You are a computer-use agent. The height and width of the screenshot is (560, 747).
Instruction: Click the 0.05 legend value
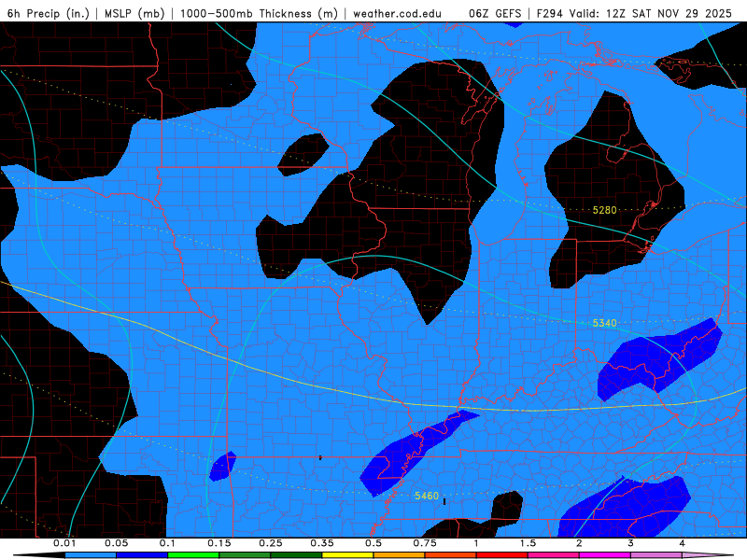click(x=116, y=543)
